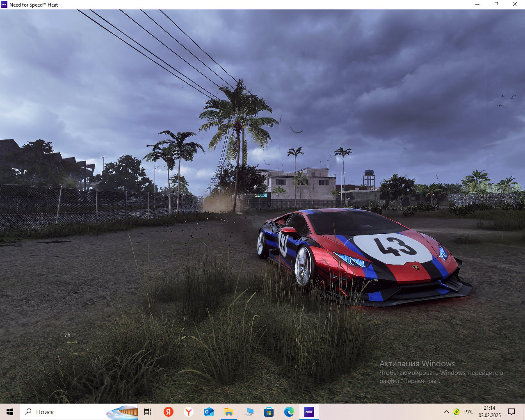Switch input language via РУС indicator
Image resolution: width=525 pixels, height=420 pixels.
click(x=469, y=412)
